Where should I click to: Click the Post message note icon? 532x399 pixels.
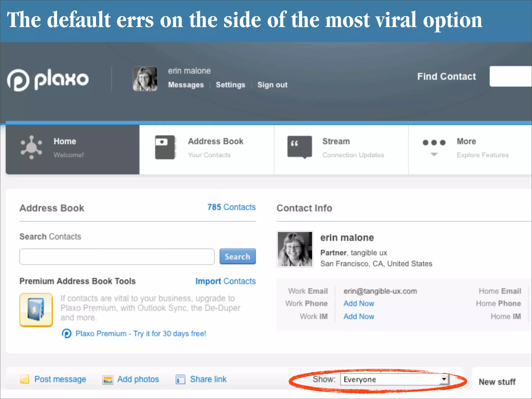[25, 379]
